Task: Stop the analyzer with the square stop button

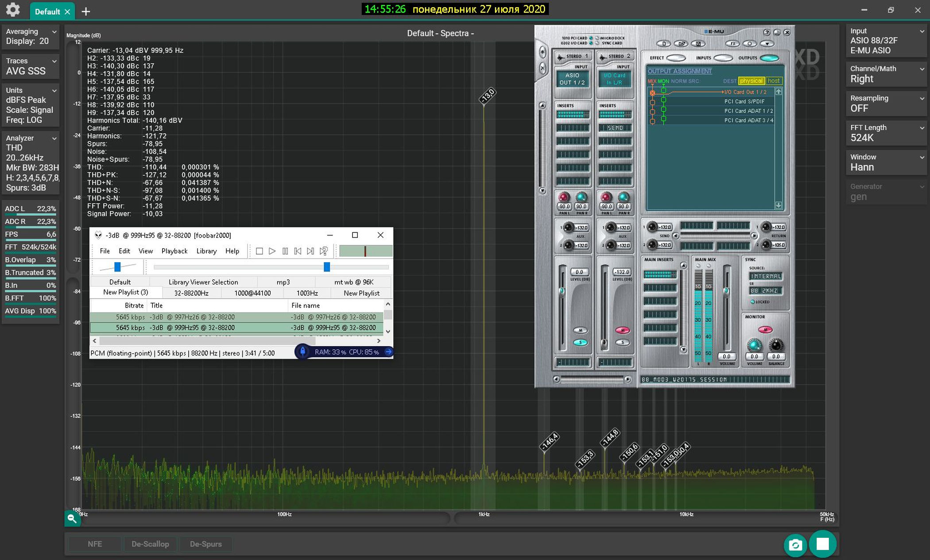Action: click(823, 544)
